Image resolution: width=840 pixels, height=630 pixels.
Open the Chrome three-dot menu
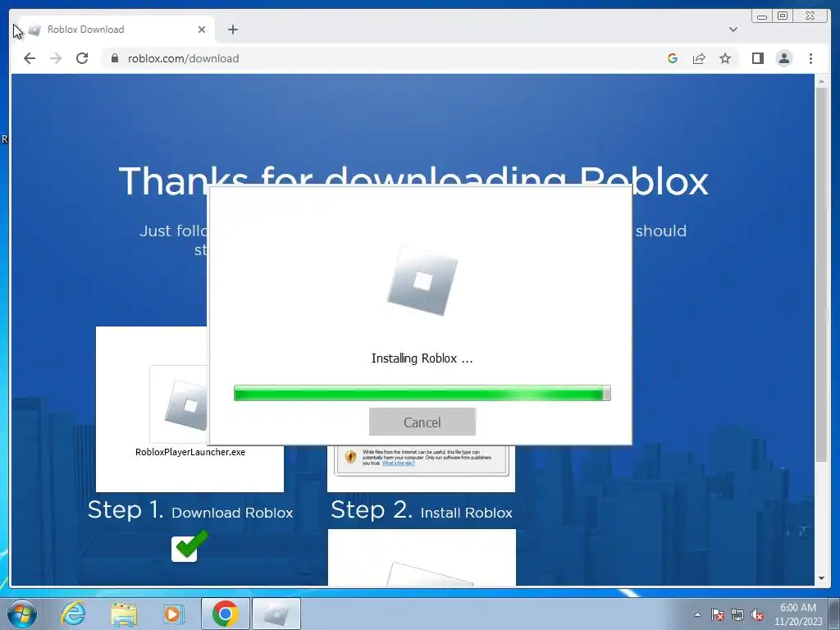coord(810,58)
